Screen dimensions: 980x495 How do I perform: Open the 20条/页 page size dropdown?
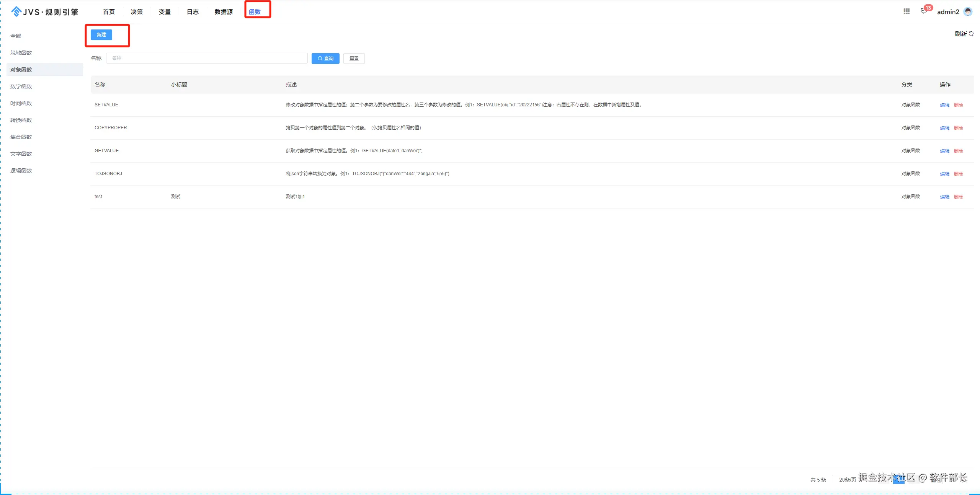pyautogui.click(x=847, y=480)
